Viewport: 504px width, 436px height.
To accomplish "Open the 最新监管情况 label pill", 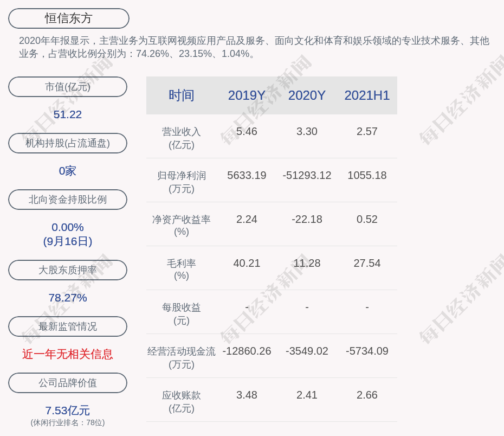I will 68,326.
